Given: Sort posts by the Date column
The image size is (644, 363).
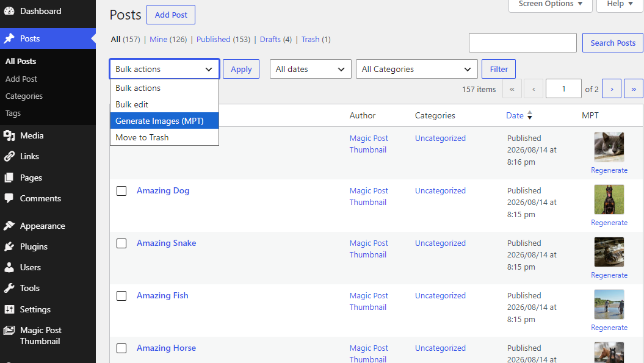Looking at the screenshot, I should 515,115.
